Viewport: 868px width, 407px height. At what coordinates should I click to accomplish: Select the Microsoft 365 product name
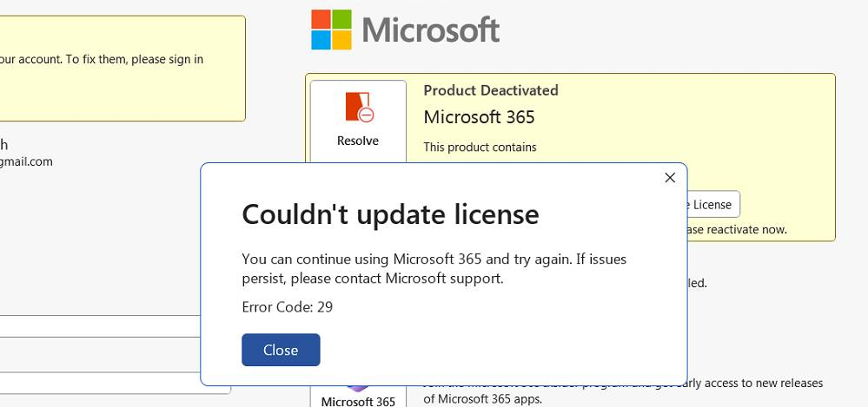(479, 117)
